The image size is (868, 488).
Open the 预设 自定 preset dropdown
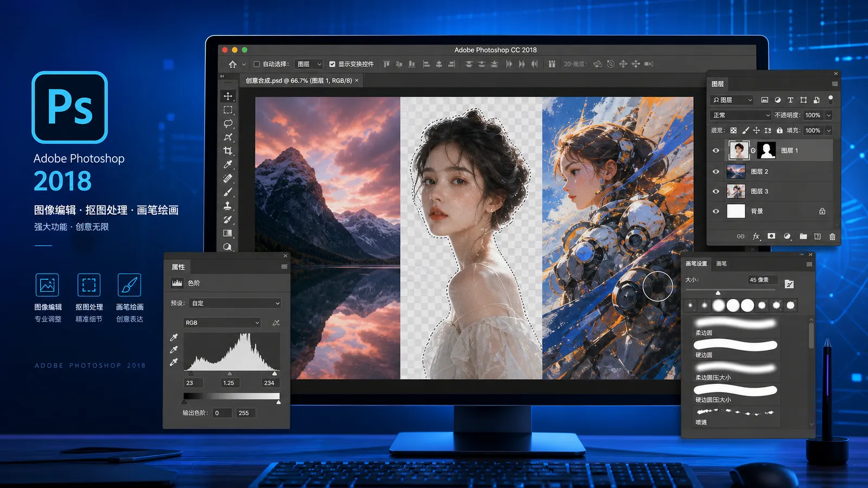coord(235,303)
